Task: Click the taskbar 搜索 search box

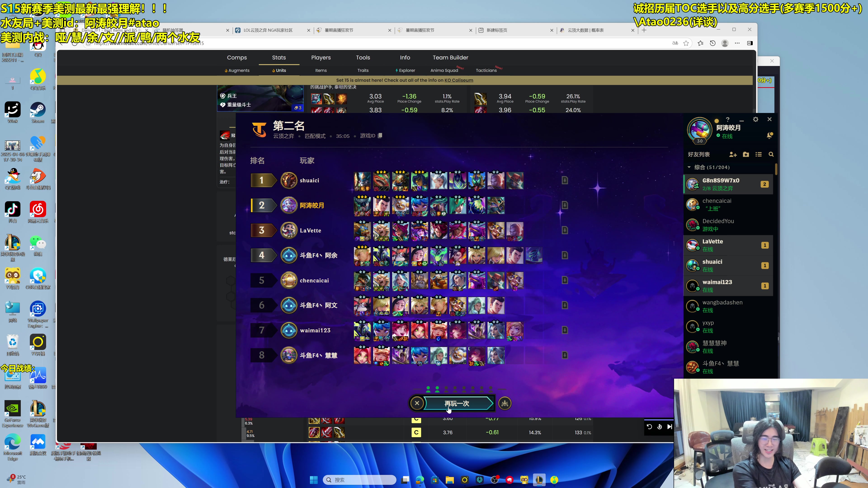Action: click(x=359, y=480)
